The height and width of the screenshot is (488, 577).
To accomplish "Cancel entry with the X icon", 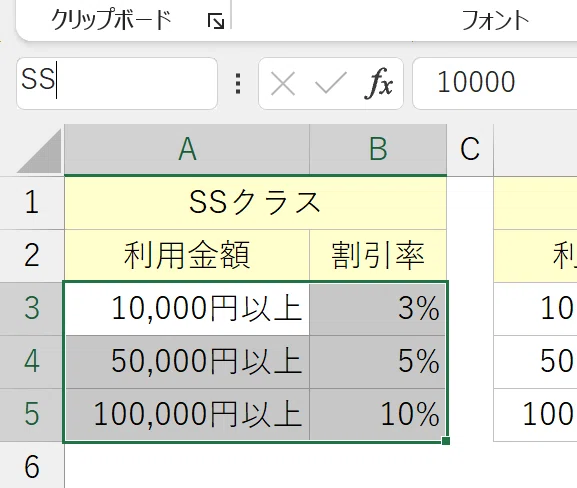I will (x=283, y=84).
